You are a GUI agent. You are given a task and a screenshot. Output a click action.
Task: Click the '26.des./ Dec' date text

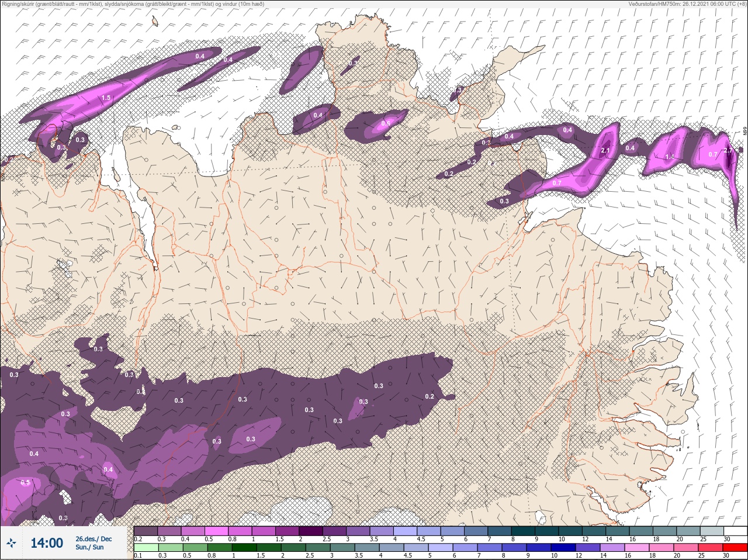[x=93, y=539]
